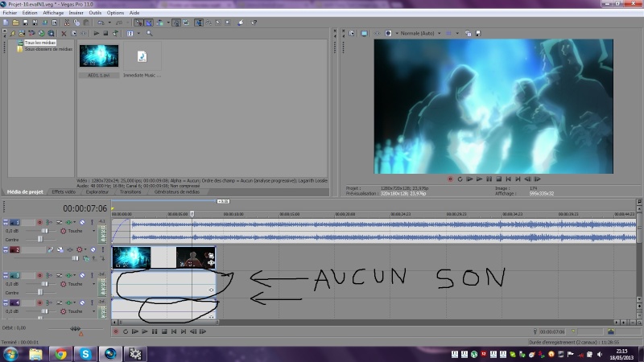Viewport: 644px width, 362px height.
Task: Click Split screen view icon in preview
Action: point(388,33)
